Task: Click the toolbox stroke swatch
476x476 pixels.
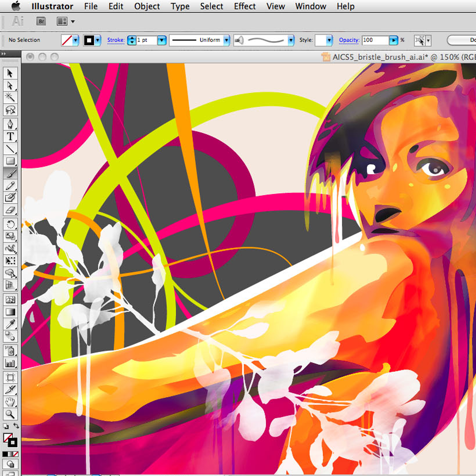Action: click(12, 442)
